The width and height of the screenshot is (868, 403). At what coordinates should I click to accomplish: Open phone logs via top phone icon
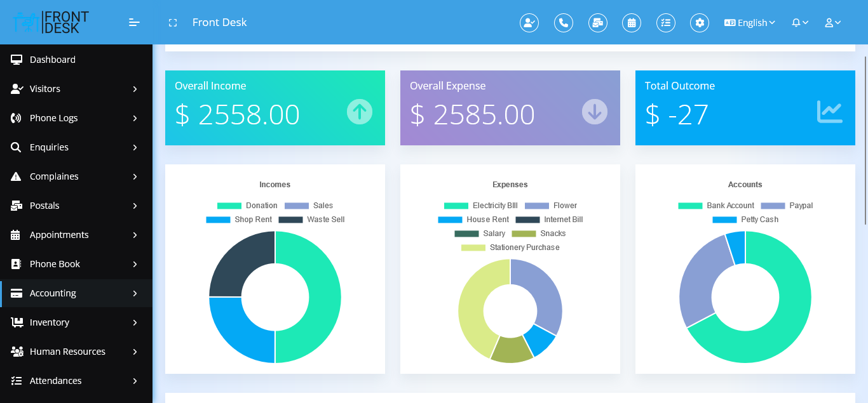(563, 23)
